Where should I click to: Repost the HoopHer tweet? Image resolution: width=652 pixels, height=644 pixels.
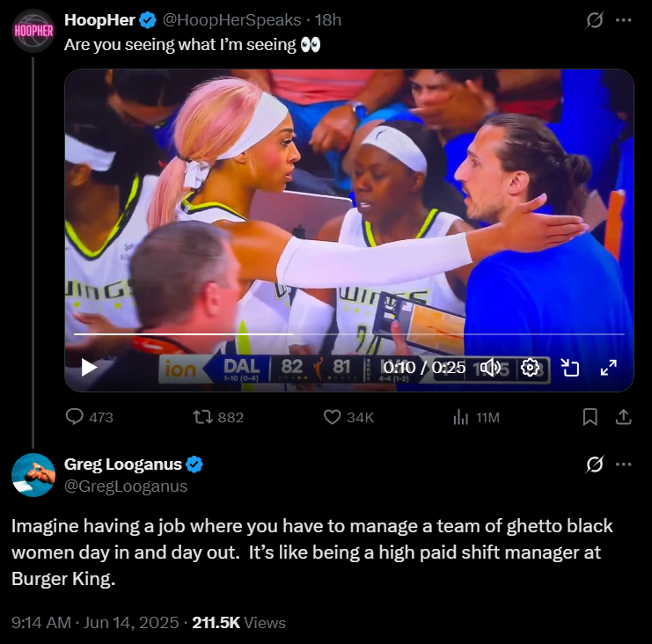pyautogui.click(x=218, y=417)
